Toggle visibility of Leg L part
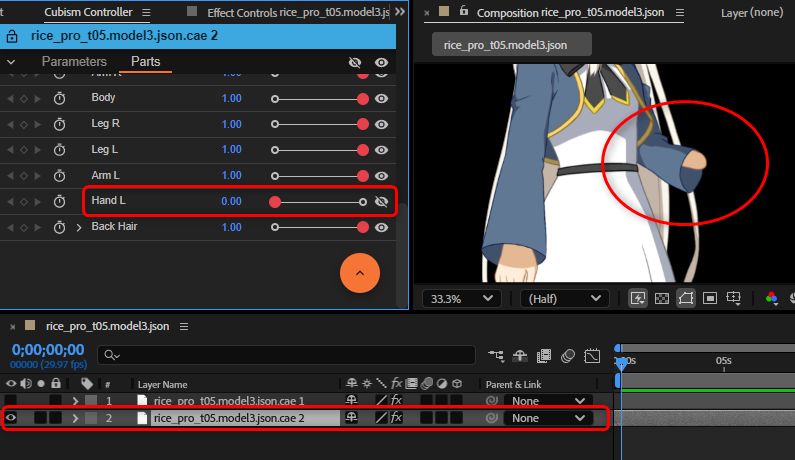 click(381, 150)
